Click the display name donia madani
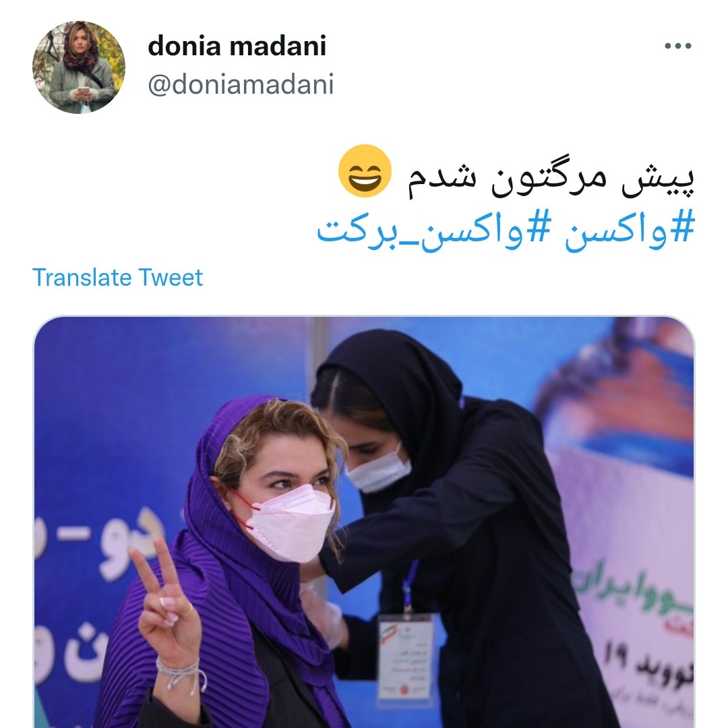This screenshot has height=728, width=728. [237, 46]
